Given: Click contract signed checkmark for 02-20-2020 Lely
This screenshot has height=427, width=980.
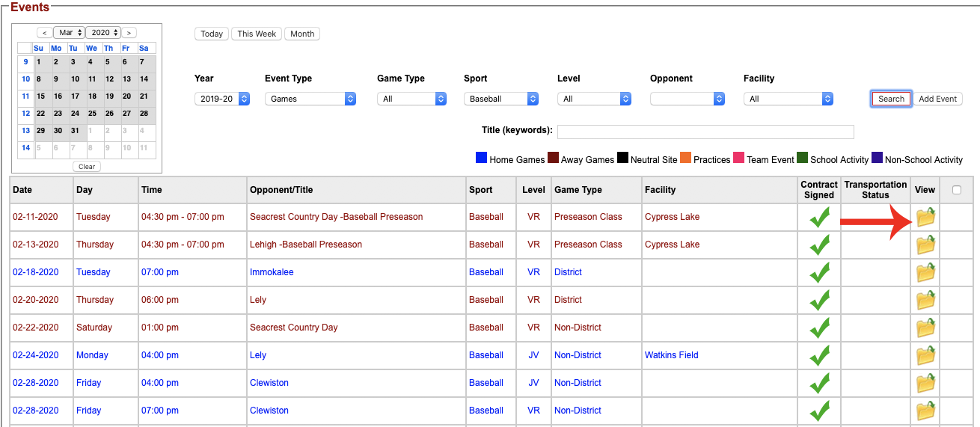Looking at the screenshot, I should click(819, 300).
